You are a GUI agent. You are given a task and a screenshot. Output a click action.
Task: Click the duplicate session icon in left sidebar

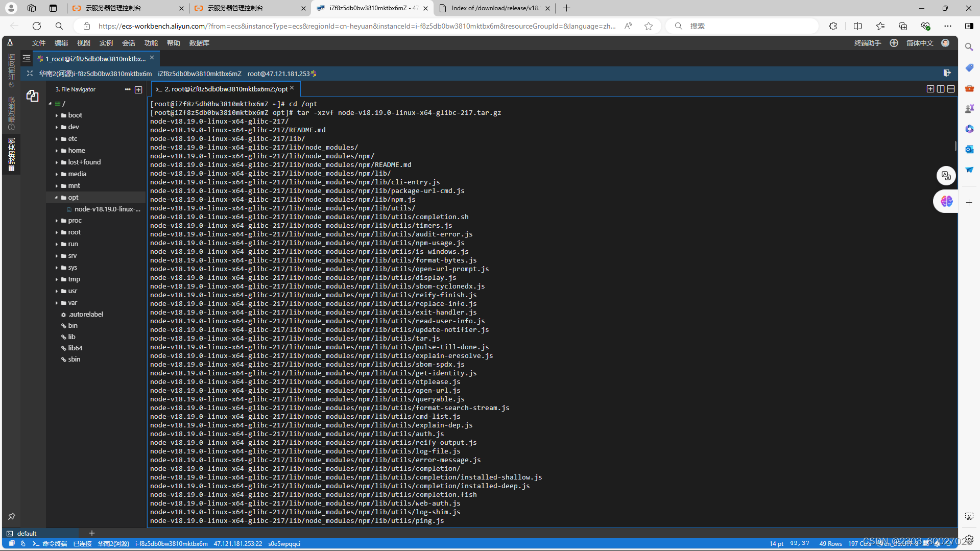(x=33, y=96)
